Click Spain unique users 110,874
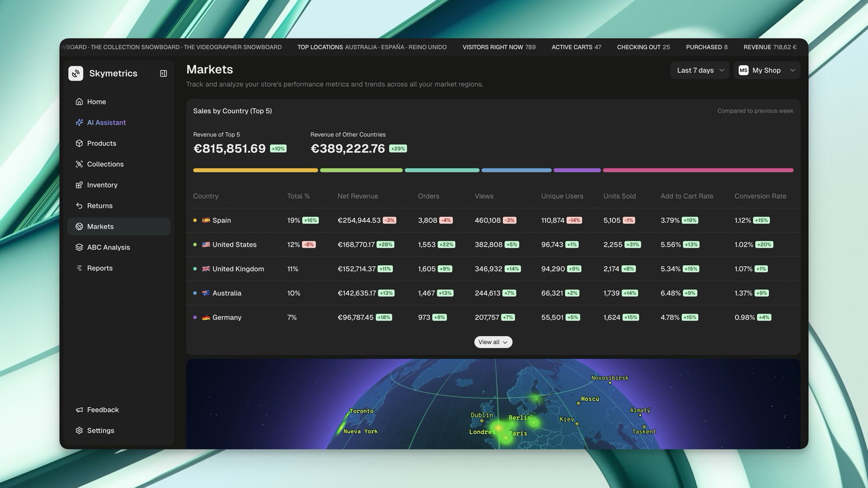Screen dimensions: 868x488 553,220
